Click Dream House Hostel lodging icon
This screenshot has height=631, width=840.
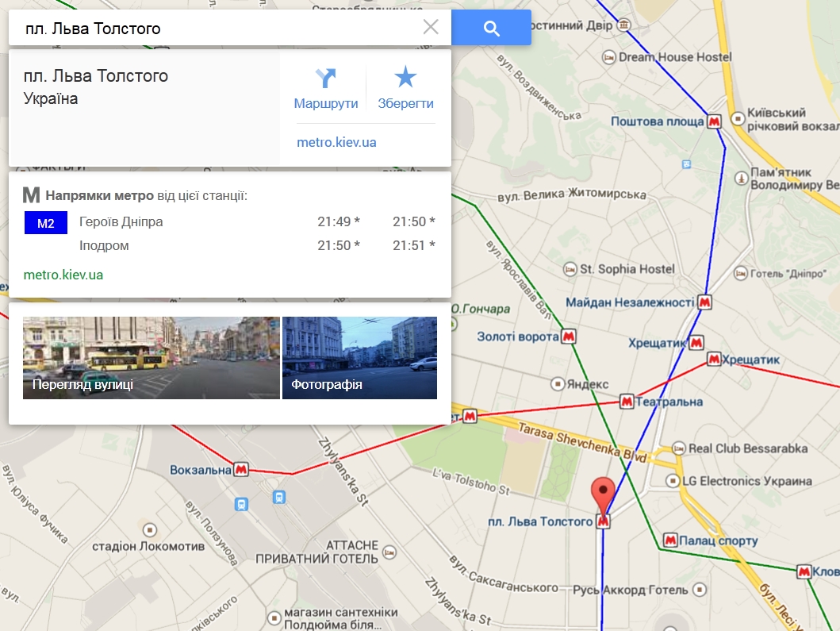tap(608, 57)
